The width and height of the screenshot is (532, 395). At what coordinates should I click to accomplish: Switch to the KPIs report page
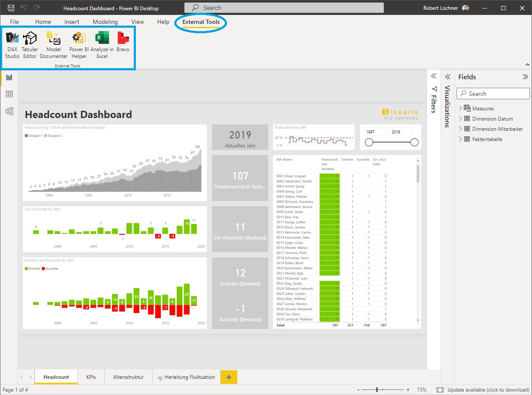point(91,377)
